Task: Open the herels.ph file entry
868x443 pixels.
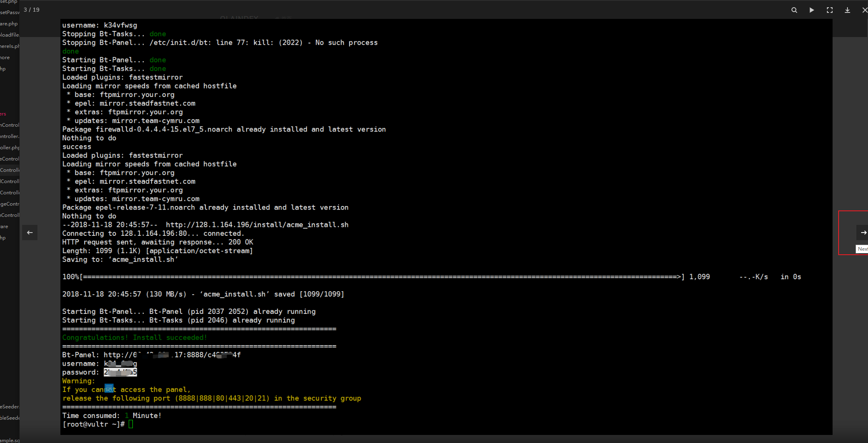Action: (x=9, y=46)
